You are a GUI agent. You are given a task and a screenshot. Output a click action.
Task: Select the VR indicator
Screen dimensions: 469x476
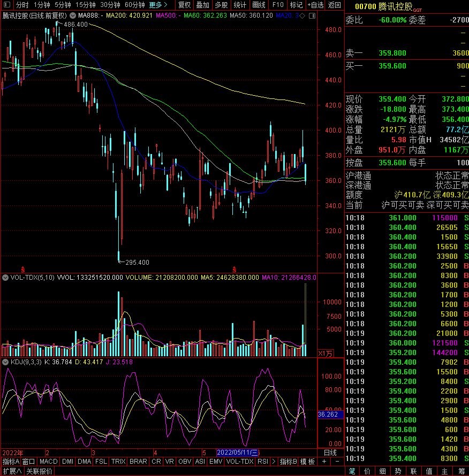(x=170, y=462)
